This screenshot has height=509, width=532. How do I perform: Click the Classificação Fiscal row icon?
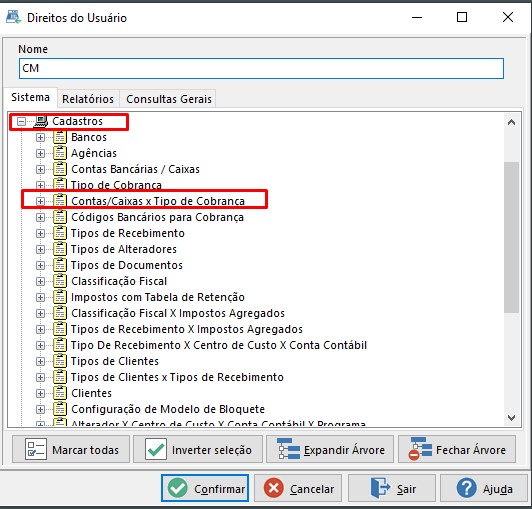click(x=60, y=281)
